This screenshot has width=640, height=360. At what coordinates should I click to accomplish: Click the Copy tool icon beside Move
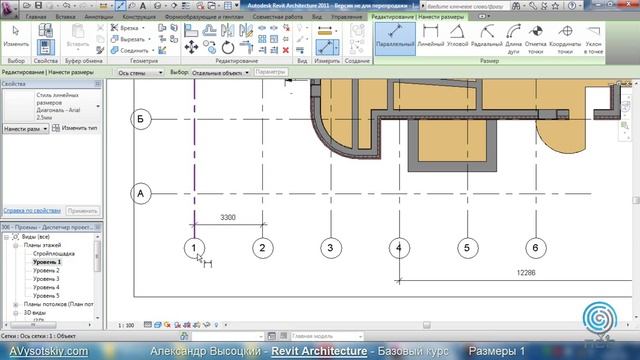click(x=209, y=47)
